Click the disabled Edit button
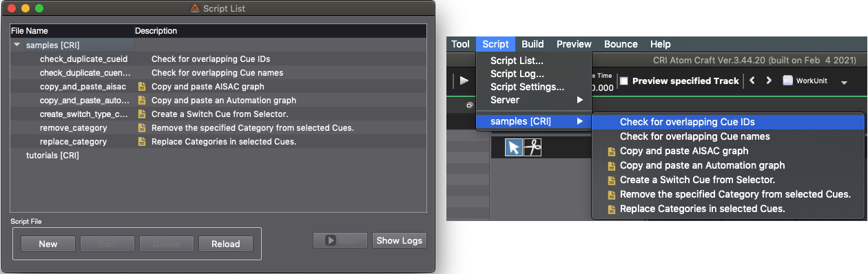The image size is (868, 274). point(107,244)
